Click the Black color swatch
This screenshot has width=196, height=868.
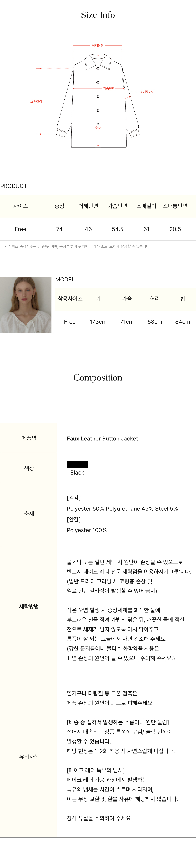77,464
